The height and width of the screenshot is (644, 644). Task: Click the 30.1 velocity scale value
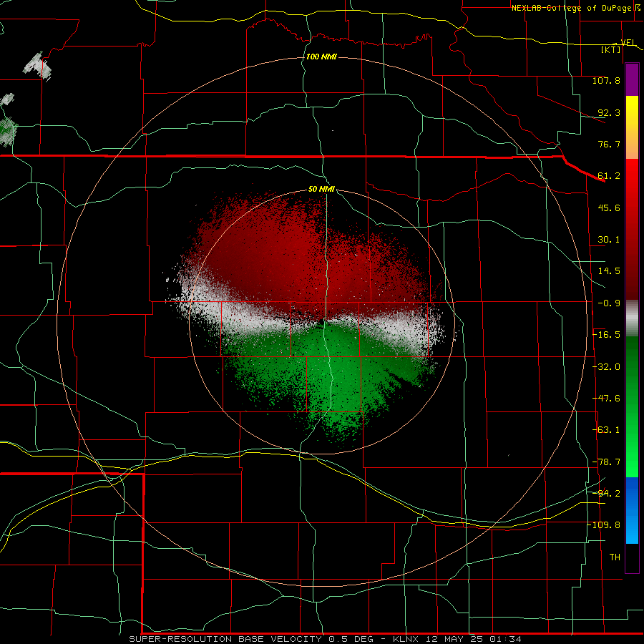(609, 240)
